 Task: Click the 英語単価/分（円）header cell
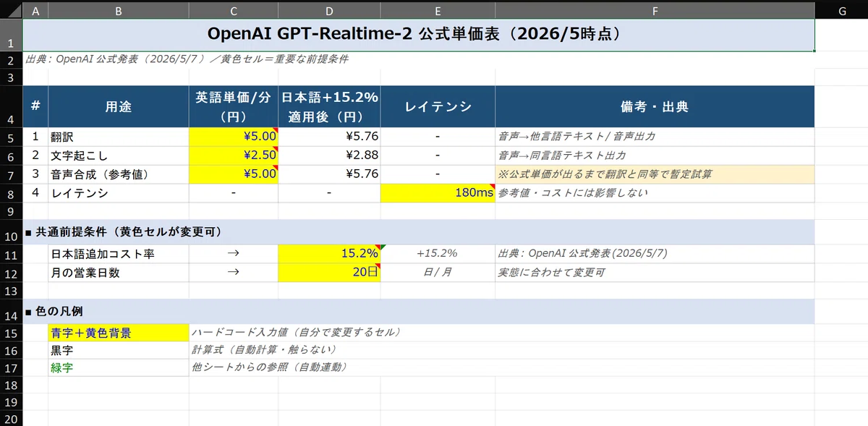[233, 107]
